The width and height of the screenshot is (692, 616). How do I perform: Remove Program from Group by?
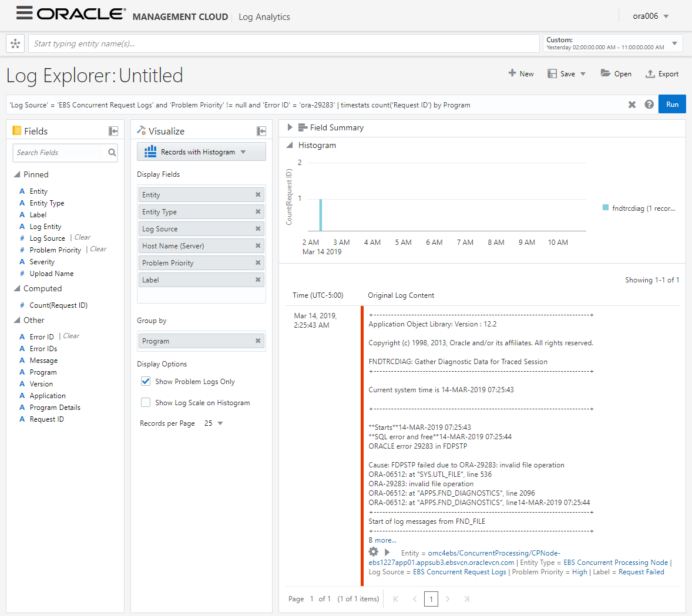(x=258, y=341)
